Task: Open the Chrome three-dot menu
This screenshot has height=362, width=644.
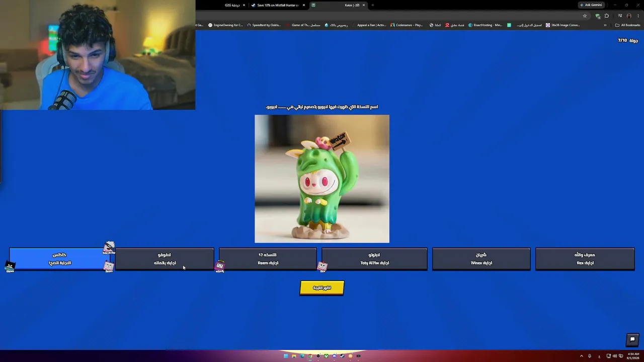Action: 637,16
